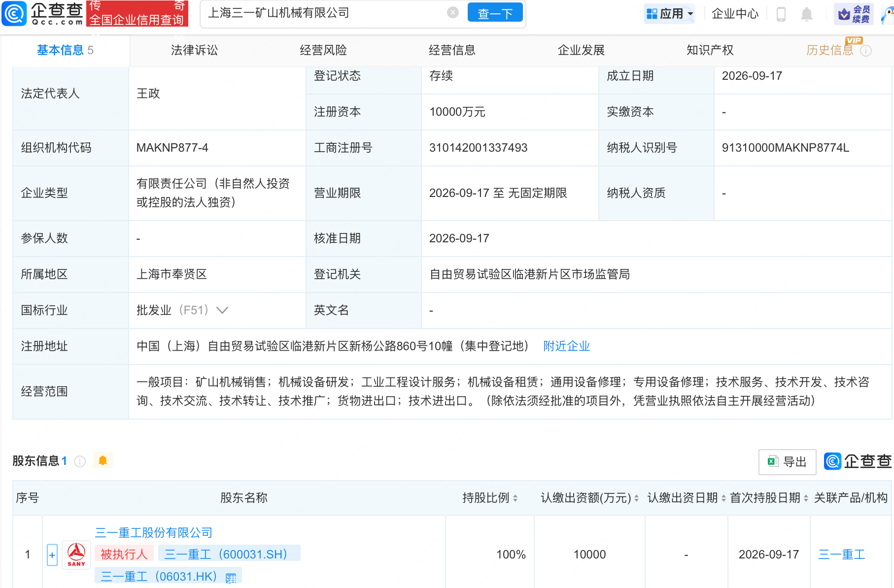This screenshot has width=894, height=588.
Task: Open the notification bell in header
Action: [x=806, y=14]
